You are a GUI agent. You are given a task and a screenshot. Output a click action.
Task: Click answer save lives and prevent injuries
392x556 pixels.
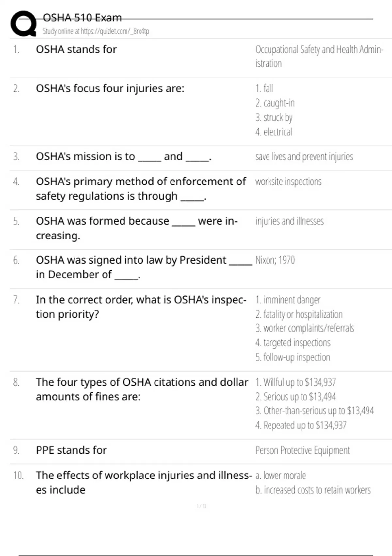tap(304, 156)
